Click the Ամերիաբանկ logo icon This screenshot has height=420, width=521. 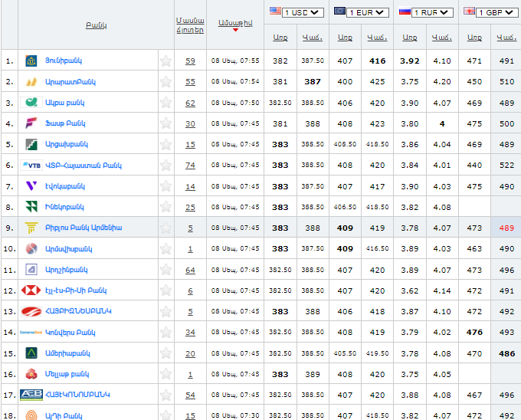coord(31,353)
